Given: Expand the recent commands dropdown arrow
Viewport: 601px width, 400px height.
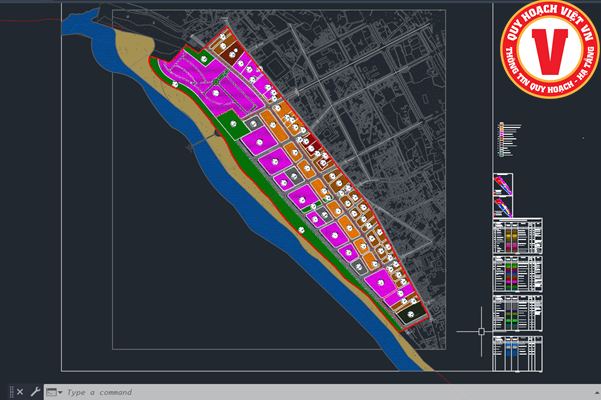Looking at the screenshot, I should click(59, 392).
